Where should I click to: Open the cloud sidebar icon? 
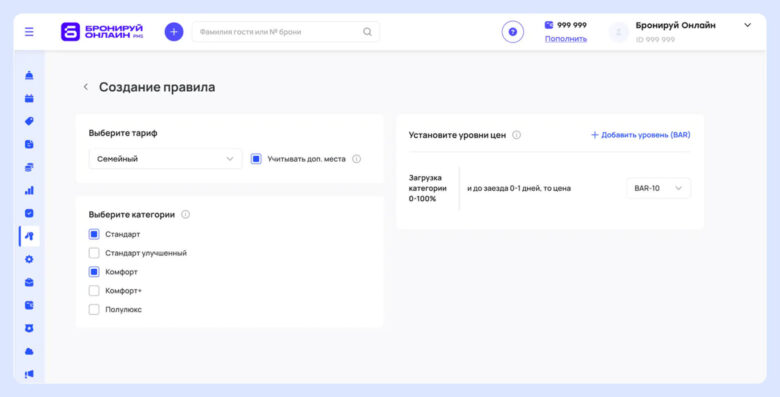coord(29,351)
